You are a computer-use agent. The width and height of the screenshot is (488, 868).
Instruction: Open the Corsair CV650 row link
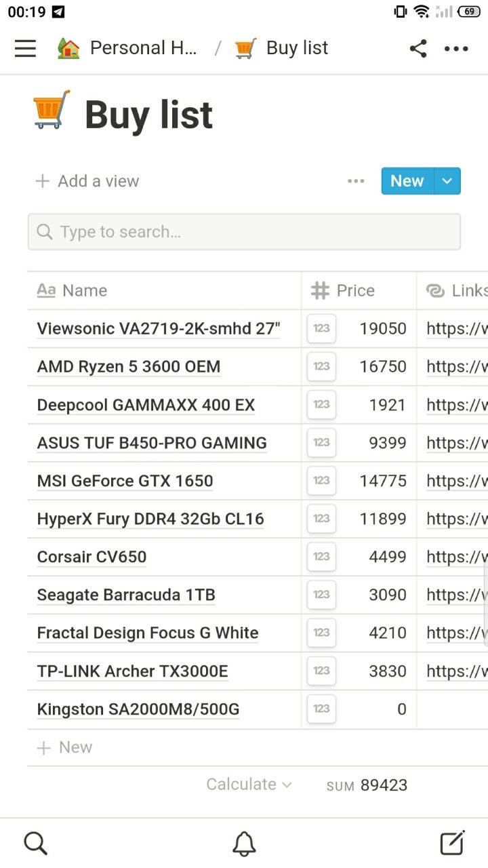(x=457, y=557)
